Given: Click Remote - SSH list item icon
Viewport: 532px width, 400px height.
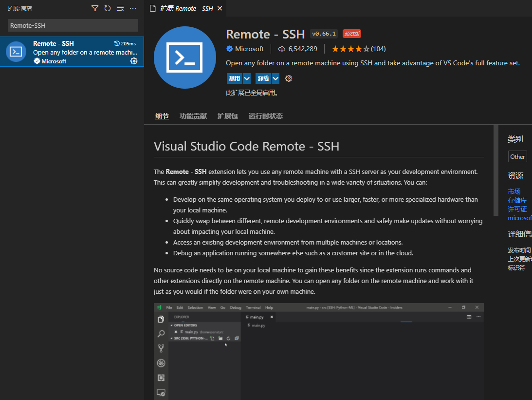Looking at the screenshot, I should (16, 52).
